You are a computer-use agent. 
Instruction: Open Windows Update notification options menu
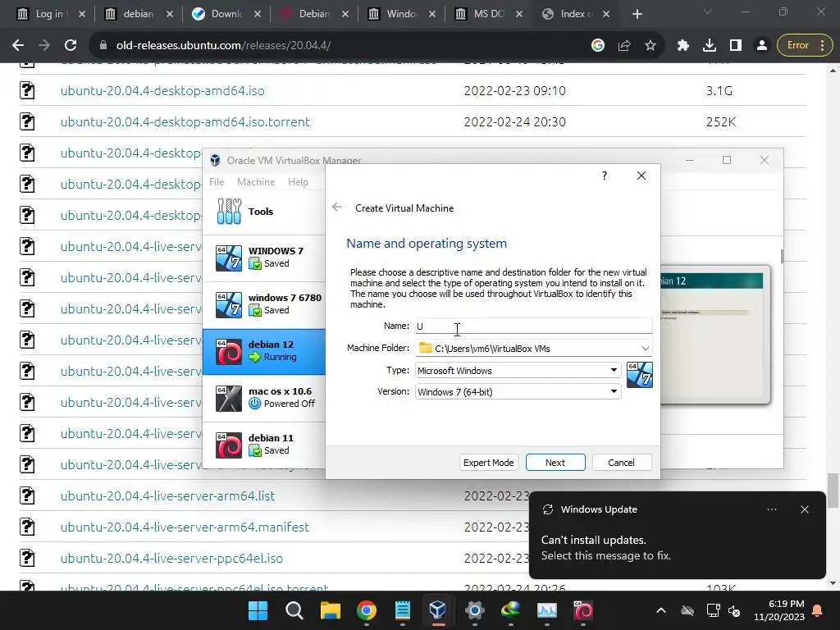(772, 509)
